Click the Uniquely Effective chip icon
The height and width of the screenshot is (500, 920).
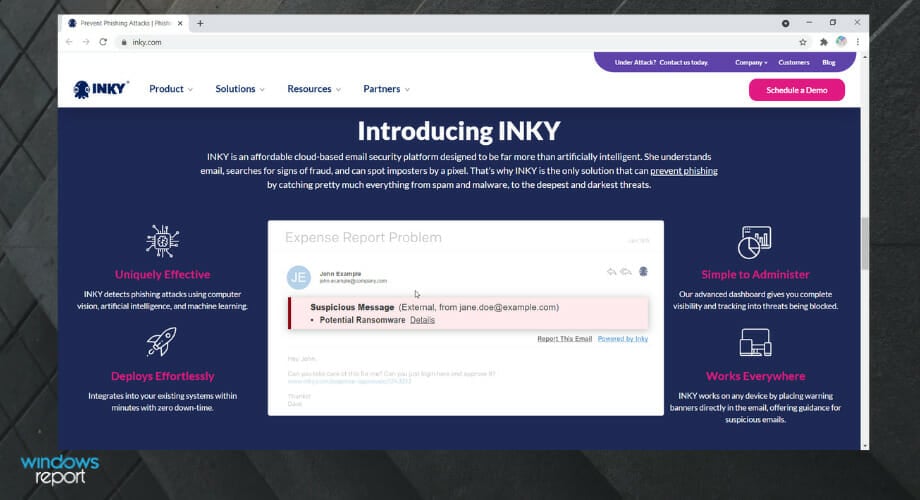click(163, 241)
